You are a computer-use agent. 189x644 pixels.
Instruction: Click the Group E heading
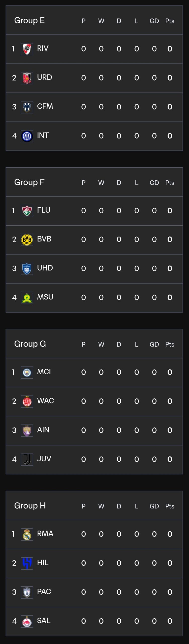click(29, 20)
